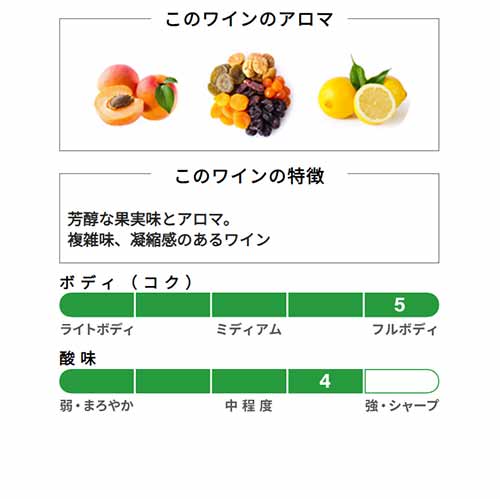
Task: Select the empty fifth acidity segment
Action: pos(402,381)
